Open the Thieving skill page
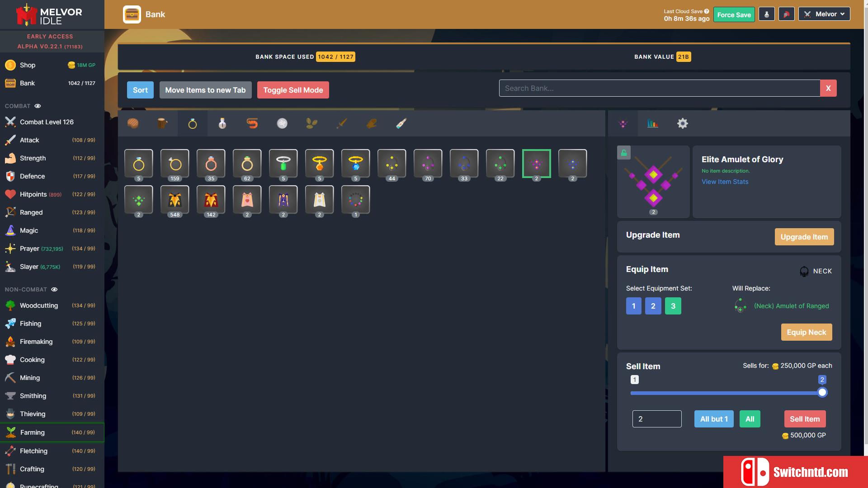 (52, 414)
